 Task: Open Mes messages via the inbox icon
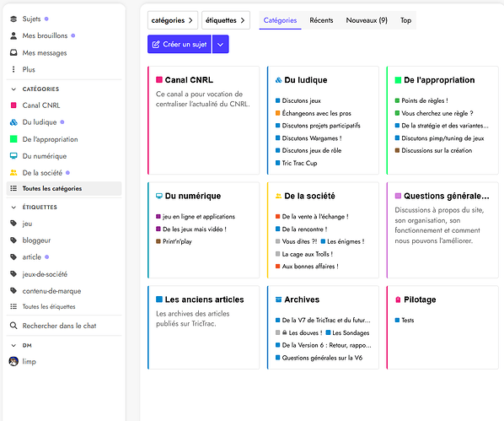pos(13,52)
